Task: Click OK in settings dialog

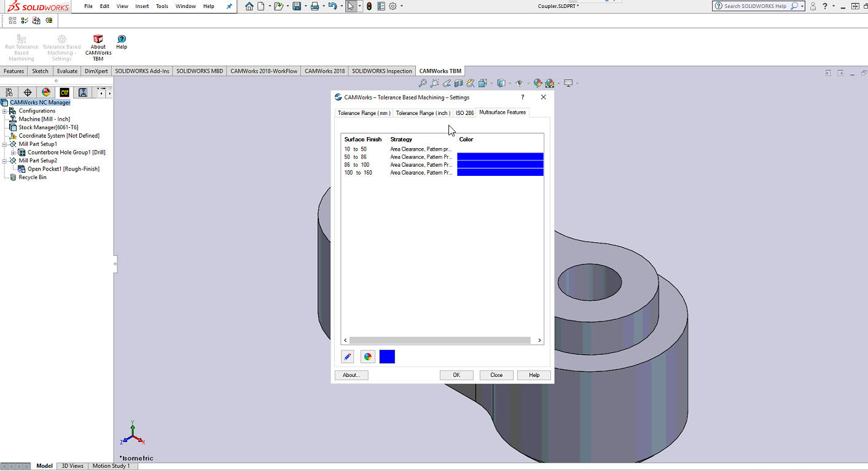Action: coord(456,375)
